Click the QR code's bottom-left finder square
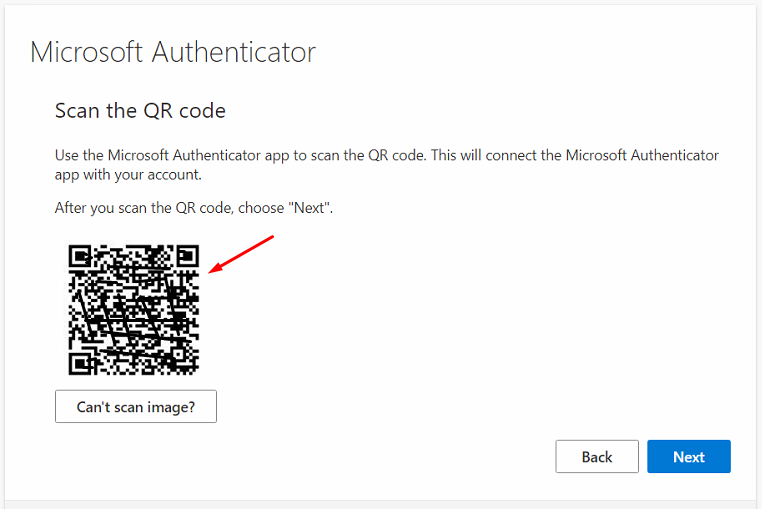The width and height of the screenshot is (762, 509). point(80,364)
